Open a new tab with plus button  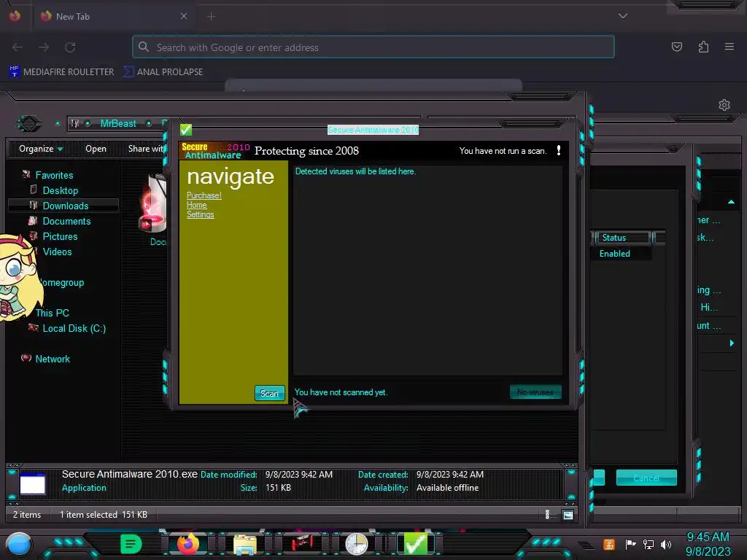212,16
